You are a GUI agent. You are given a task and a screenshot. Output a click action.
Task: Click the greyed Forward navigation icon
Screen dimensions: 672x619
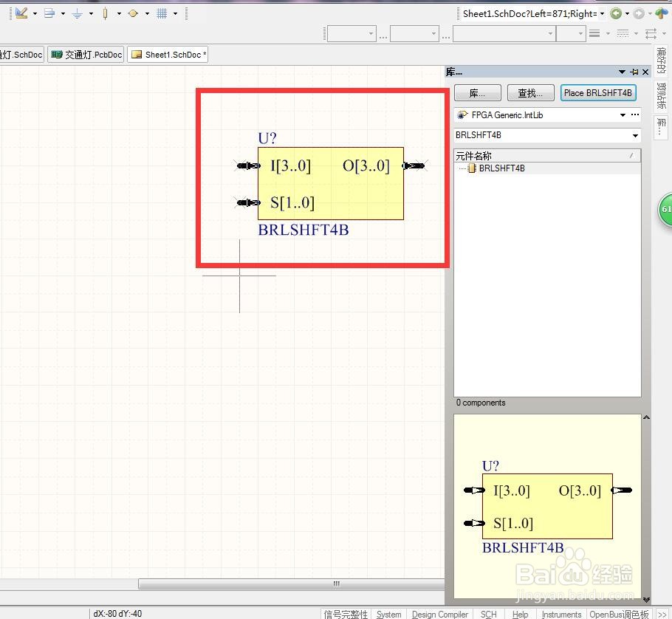tap(639, 14)
